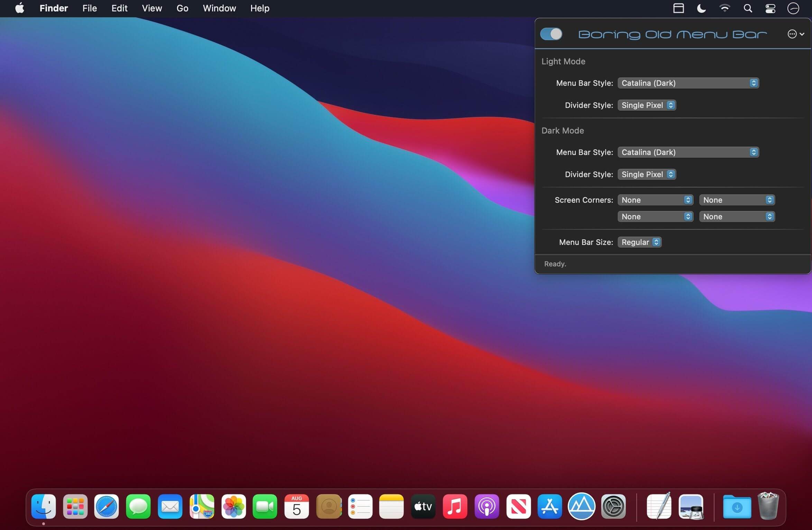Set top-right Screen Corners popup
The image size is (812, 530).
point(737,200)
